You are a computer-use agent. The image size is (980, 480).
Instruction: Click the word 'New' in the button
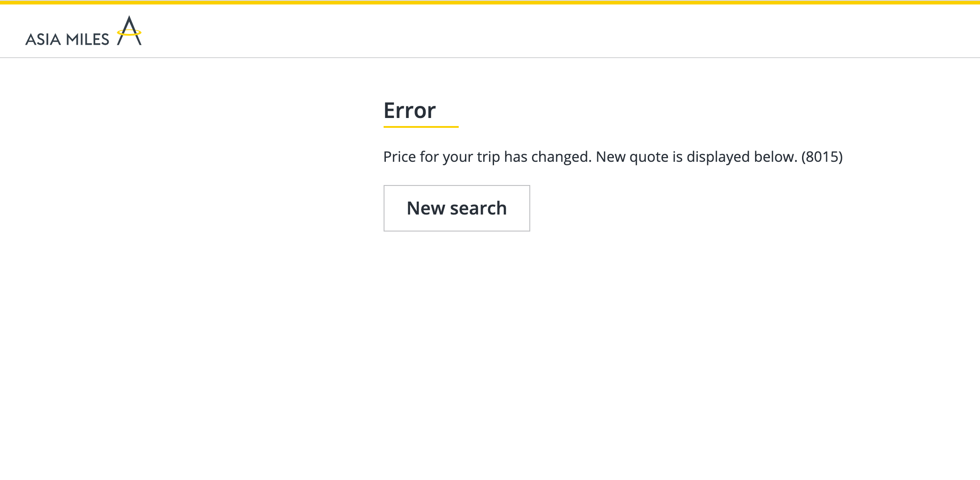tap(426, 208)
